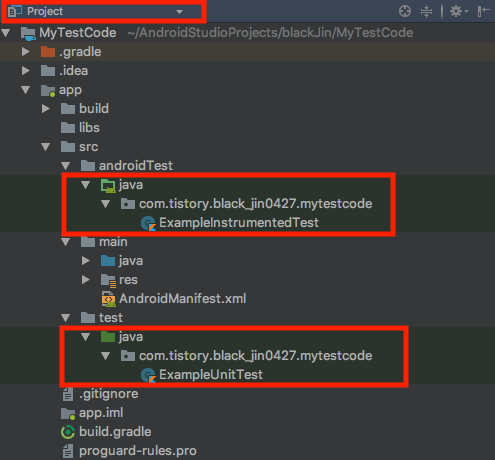
Task: Click the app.iml file icon
Action: pyautogui.click(x=68, y=414)
